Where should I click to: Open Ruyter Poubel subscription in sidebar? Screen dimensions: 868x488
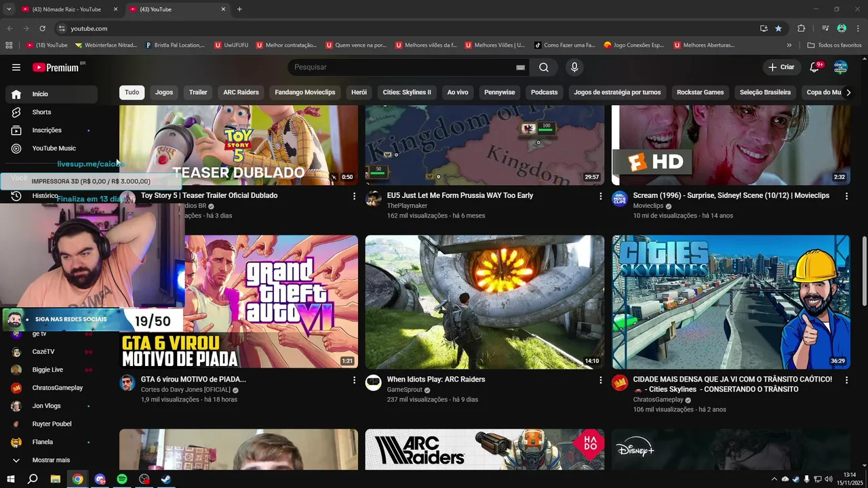coord(51,424)
